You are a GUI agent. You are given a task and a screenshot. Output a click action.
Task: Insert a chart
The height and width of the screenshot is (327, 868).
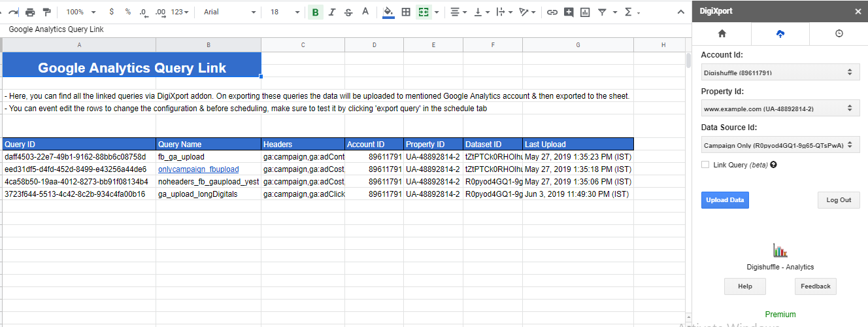pyautogui.click(x=585, y=12)
